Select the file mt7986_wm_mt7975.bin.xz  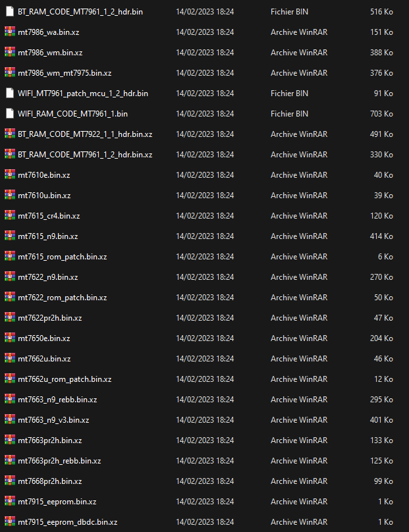(65, 73)
